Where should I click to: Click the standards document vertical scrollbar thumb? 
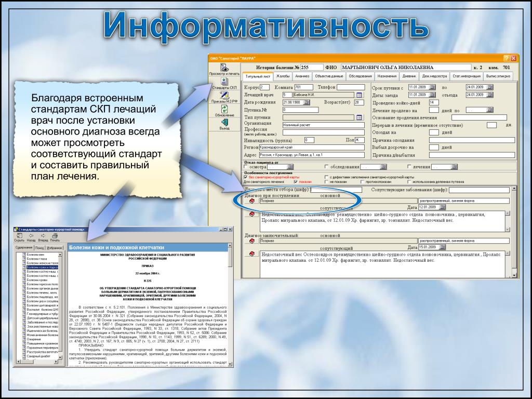(x=230, y=257)
